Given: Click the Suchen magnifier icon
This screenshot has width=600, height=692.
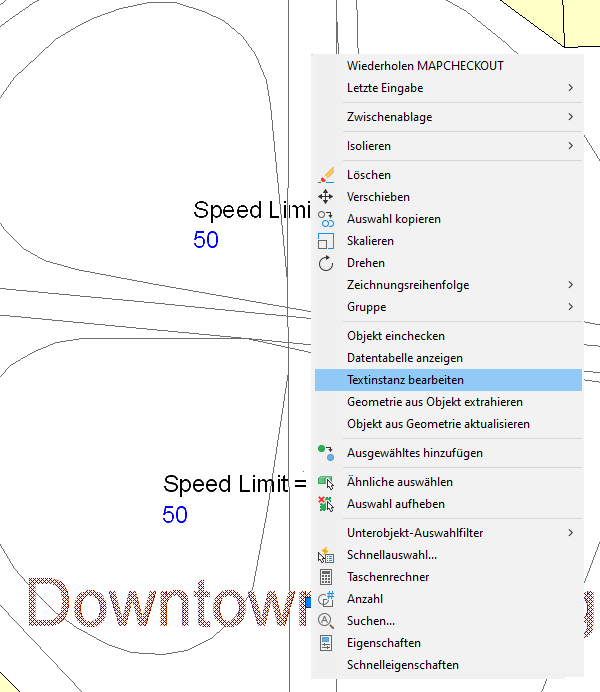Looking at the screenshot, I should pyautogui.click(x=326, y=621).
